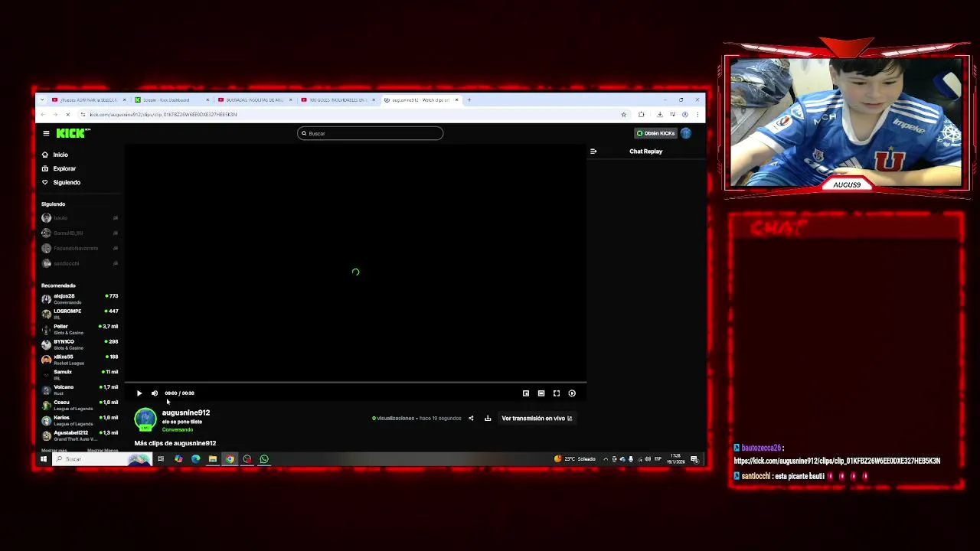Play the clip with the play button
The image size is (980, 551).
click(139, 393)
